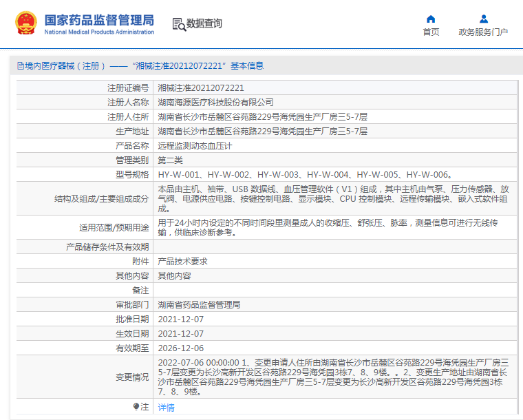Click the 其他内容 value cell
This screenshot has height=420, width=523.
pos(174,276)
